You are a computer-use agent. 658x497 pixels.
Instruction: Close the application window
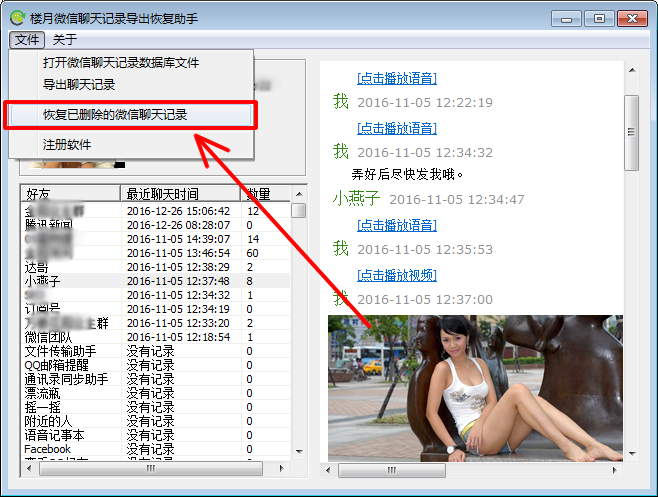point(632,19)
